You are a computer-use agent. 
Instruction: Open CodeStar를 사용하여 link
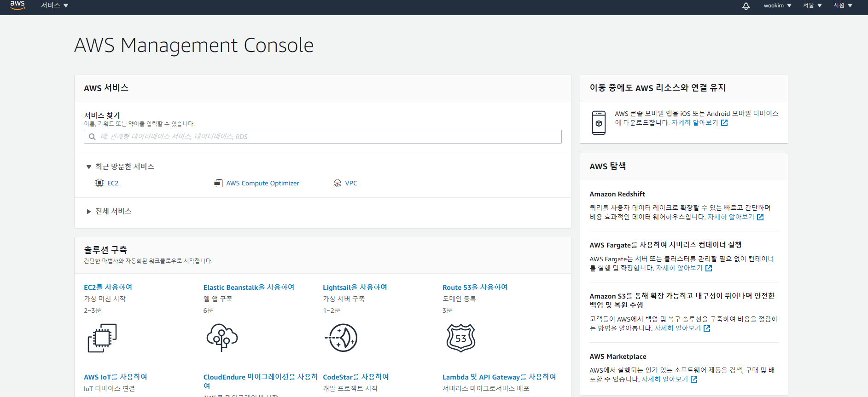[x=355, y=377]
